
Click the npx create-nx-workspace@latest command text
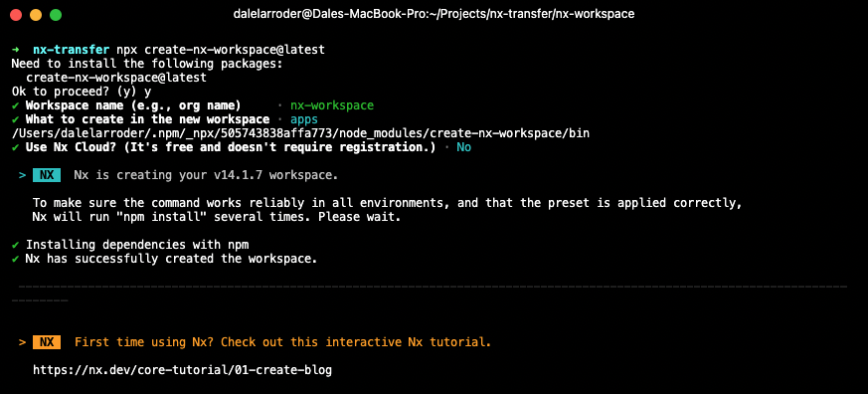221,50
